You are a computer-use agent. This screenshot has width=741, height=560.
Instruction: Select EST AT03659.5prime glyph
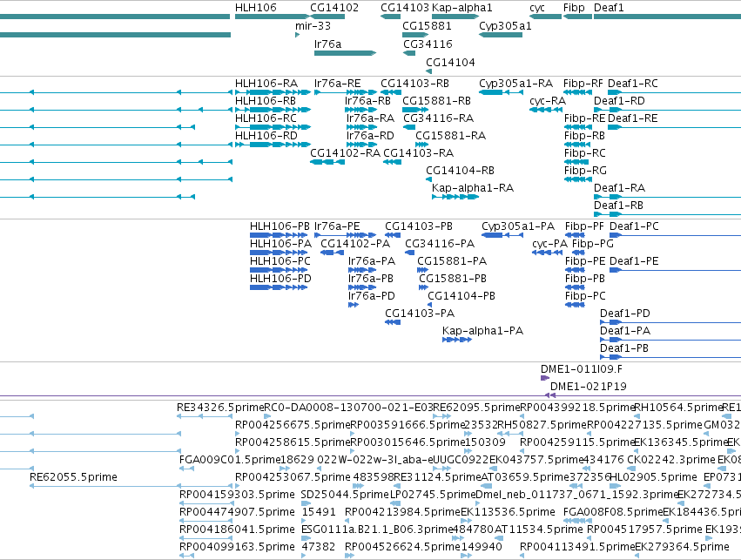click(x=486, y=486)
